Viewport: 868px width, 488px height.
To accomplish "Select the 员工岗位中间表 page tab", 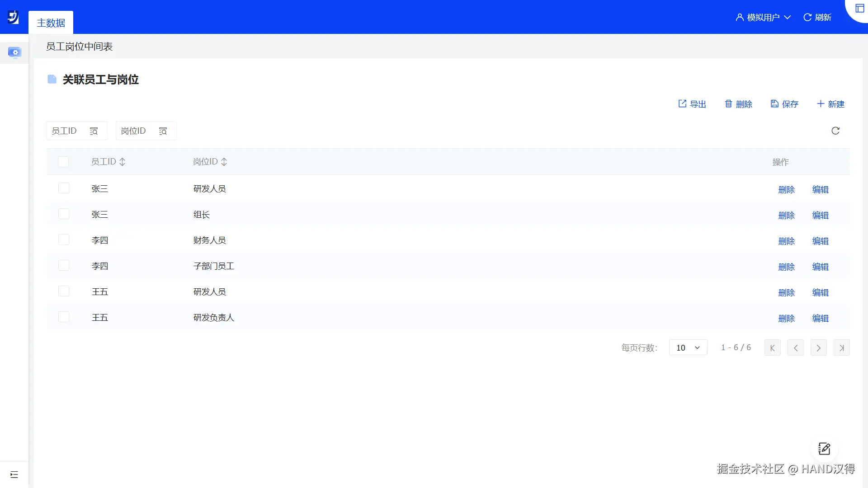I will click(x=79, y=47).
